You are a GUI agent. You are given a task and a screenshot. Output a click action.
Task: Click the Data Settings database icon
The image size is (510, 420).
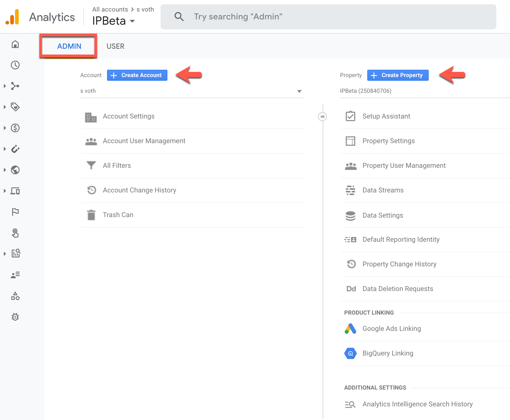pos(350,216)
